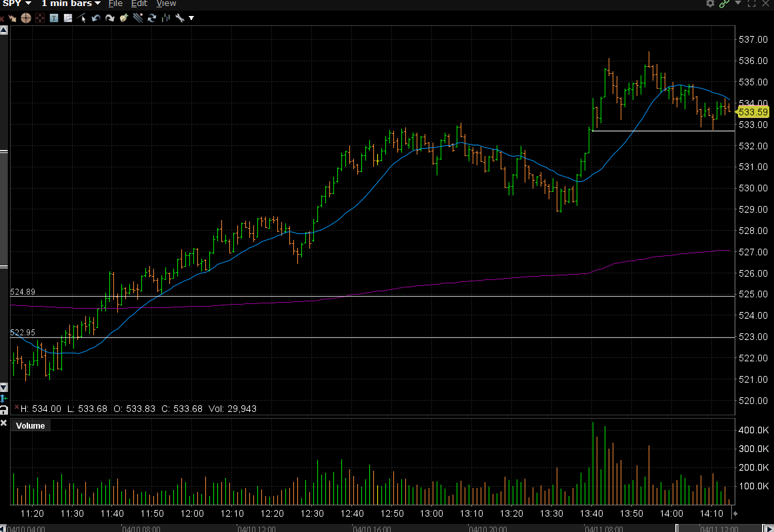Click the parallel lines remove-trendlines icon
The width and height of the screenshot is (774, 532).
[138, 18]
